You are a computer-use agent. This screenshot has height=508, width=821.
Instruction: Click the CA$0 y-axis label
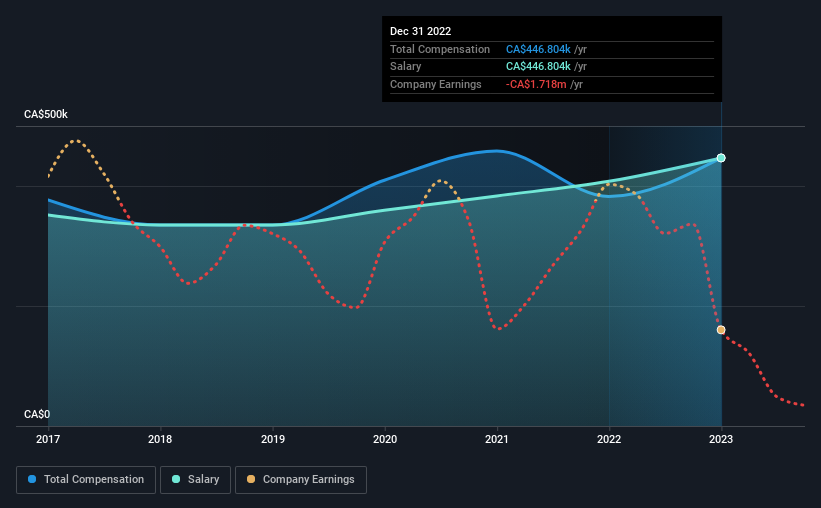coord(37,414)
